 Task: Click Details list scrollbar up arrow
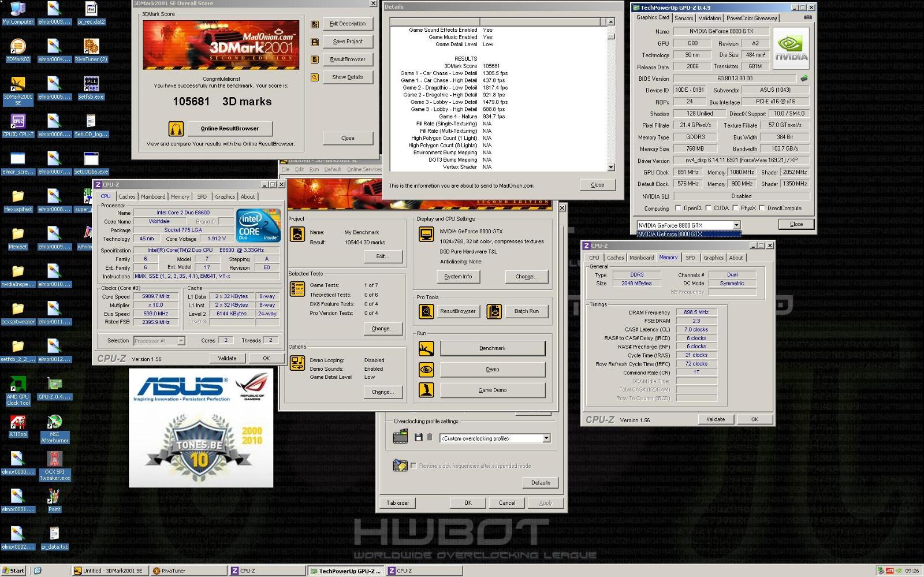click(x=611, y=22)
